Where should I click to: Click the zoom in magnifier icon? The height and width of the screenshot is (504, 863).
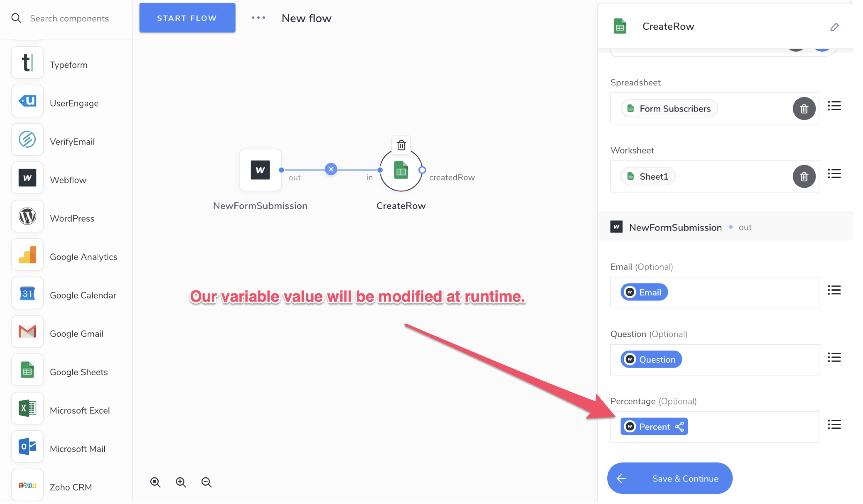pyautogui.click(x=181, y=482)
